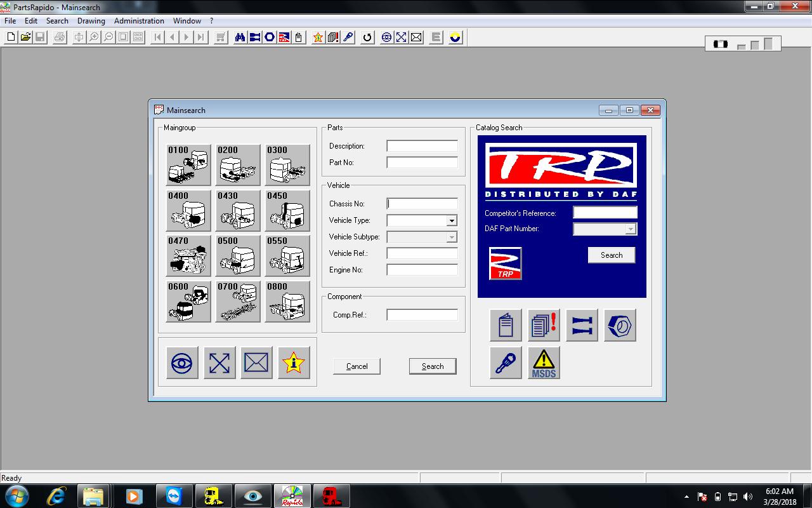Open the clipboard document icon under Catalog Search
812x508 pixels.
[506, 325]
